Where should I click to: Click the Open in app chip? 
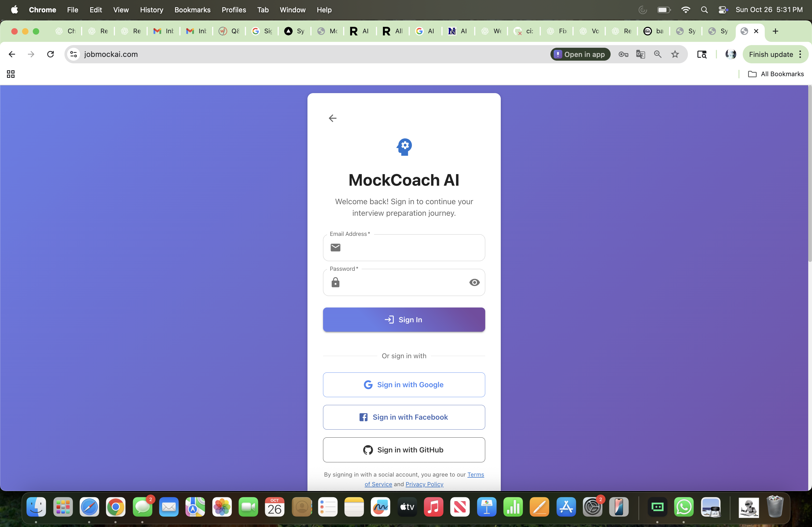pos(580,54)
